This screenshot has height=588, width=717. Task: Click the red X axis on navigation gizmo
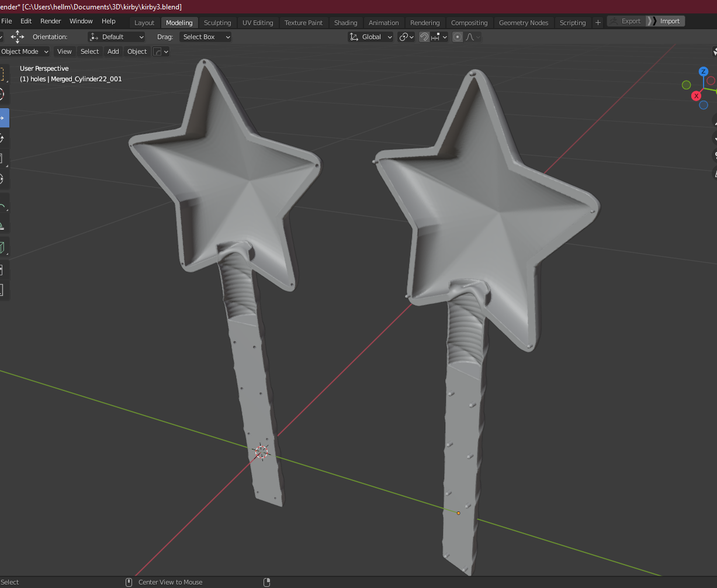(x=696, y=96)
